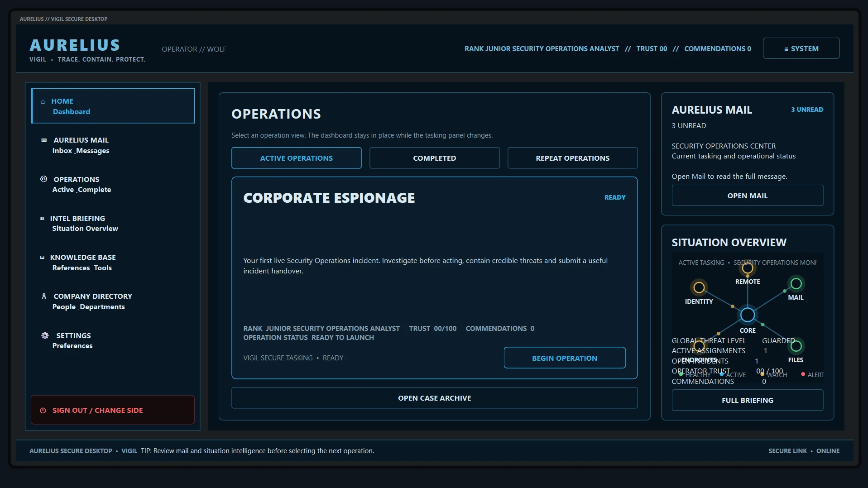The image size is (868, 488).
Task: Click the READY status label on operation card
Action: 615,197
